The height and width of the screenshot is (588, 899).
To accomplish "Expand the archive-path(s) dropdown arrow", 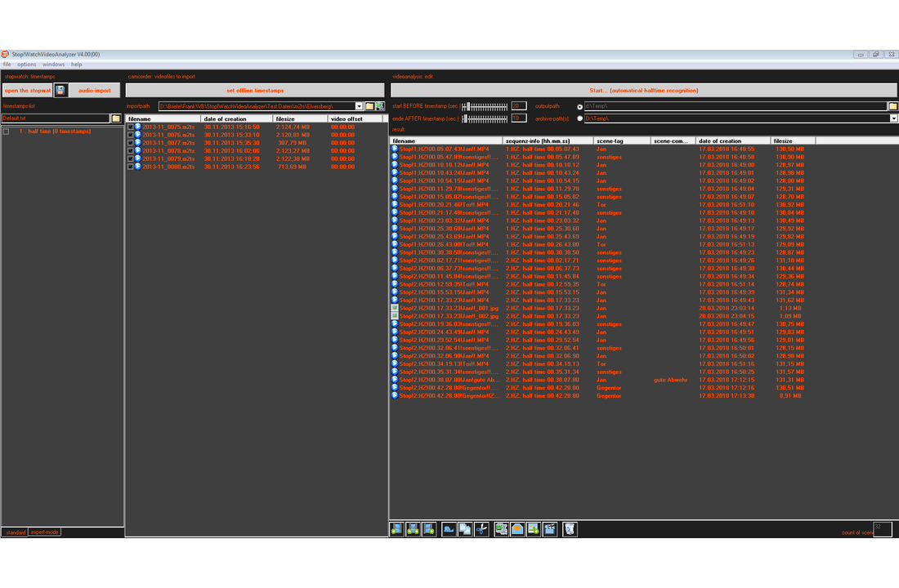I will pyautogui.click(x=893, y=118).
